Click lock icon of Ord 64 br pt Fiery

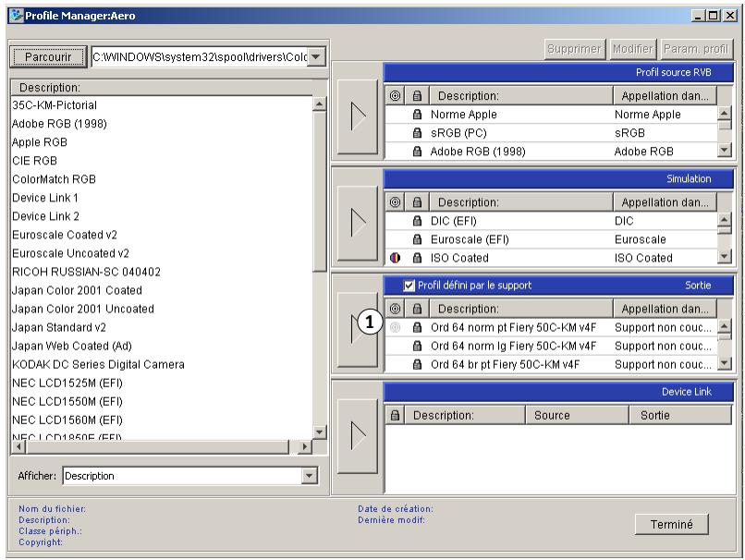click(417, 364)
